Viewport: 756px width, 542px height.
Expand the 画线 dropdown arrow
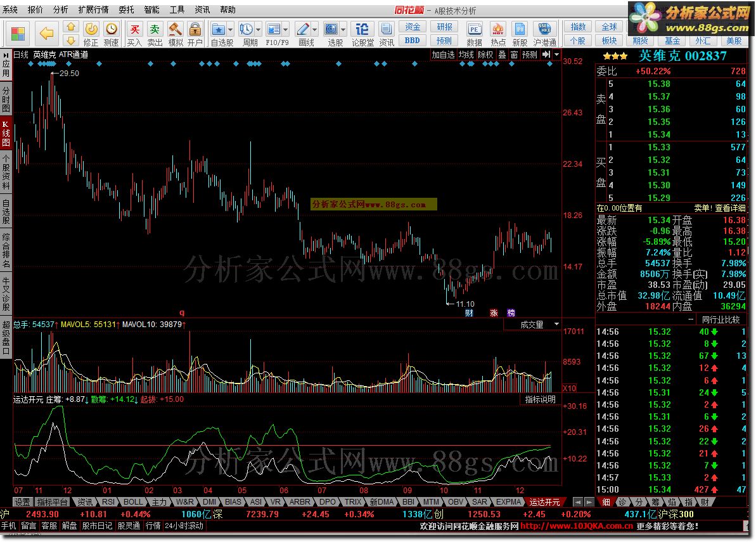315,29
